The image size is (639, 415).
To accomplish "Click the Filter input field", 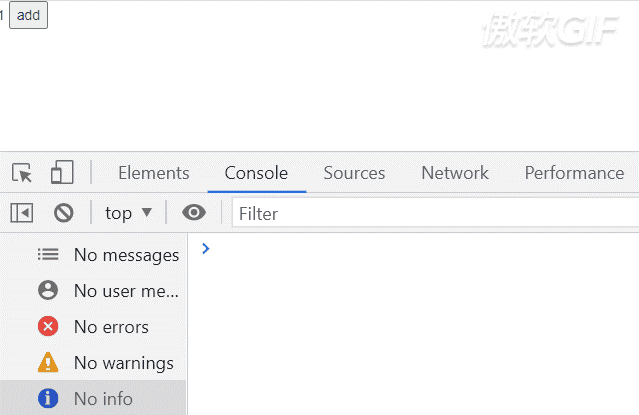I will (x=435, y=213).
